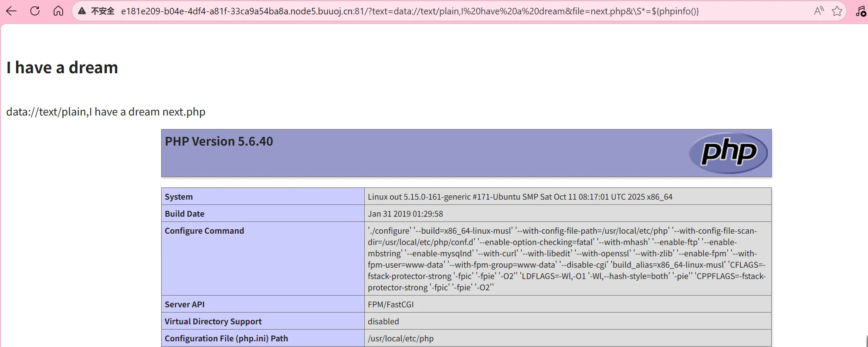Click the System row label

[179, 197]
